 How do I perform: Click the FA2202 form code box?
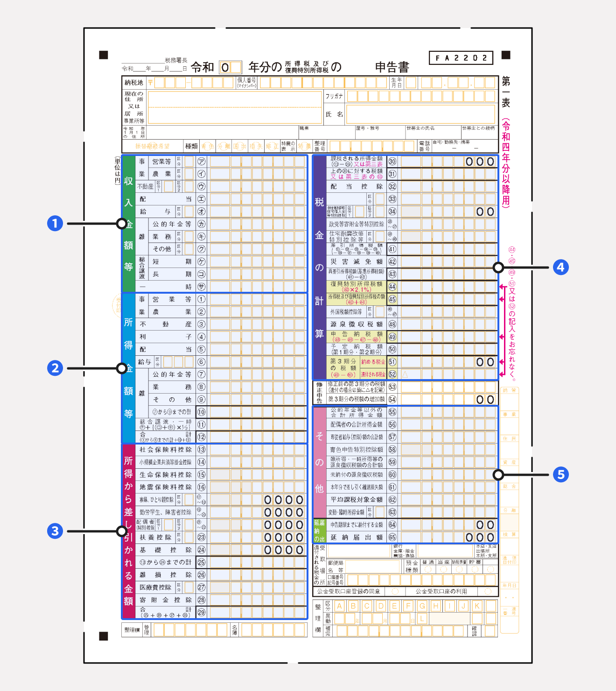tap(461, 58)
